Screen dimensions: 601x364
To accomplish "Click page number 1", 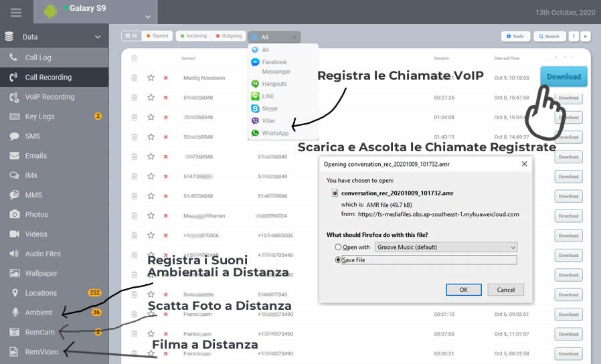I will 574,36.
